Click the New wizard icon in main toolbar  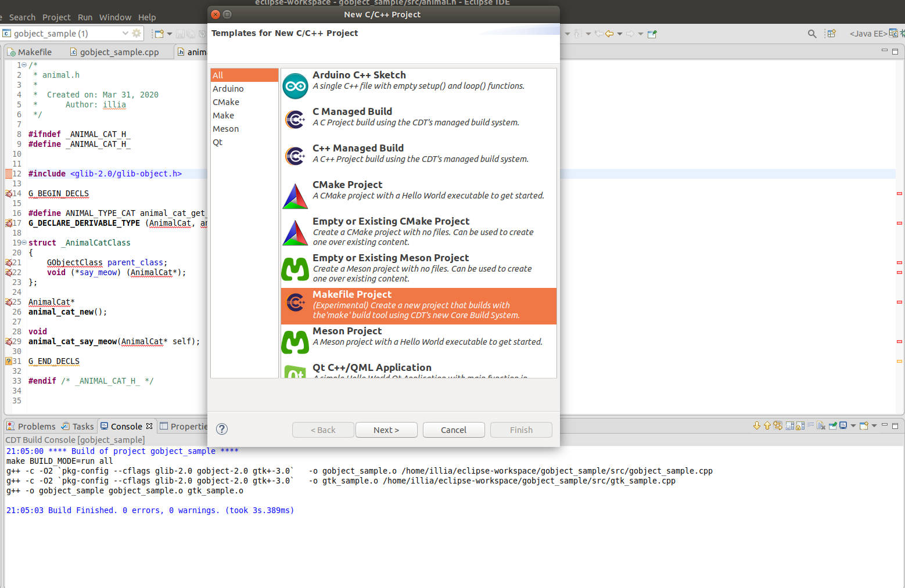(159, 34)
